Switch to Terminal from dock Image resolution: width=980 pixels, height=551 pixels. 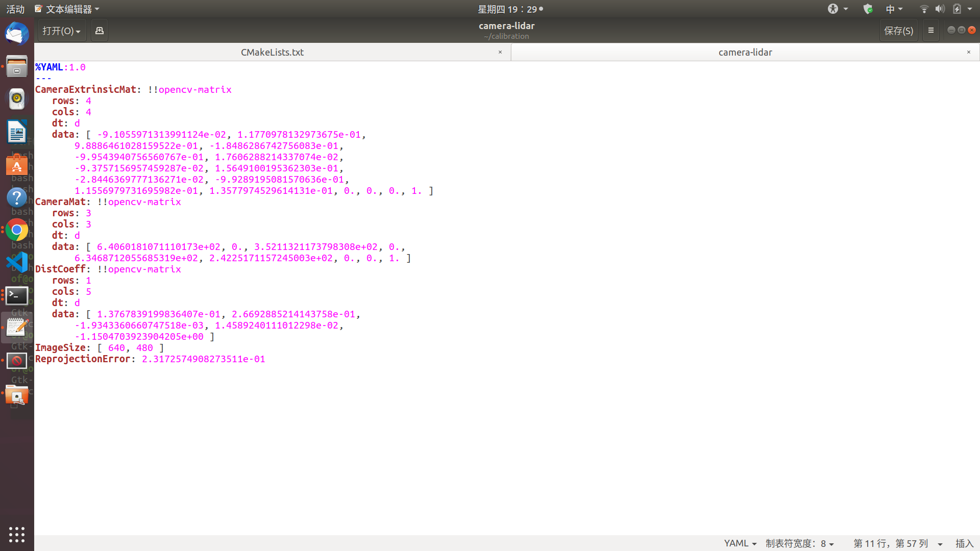[17, 295]
